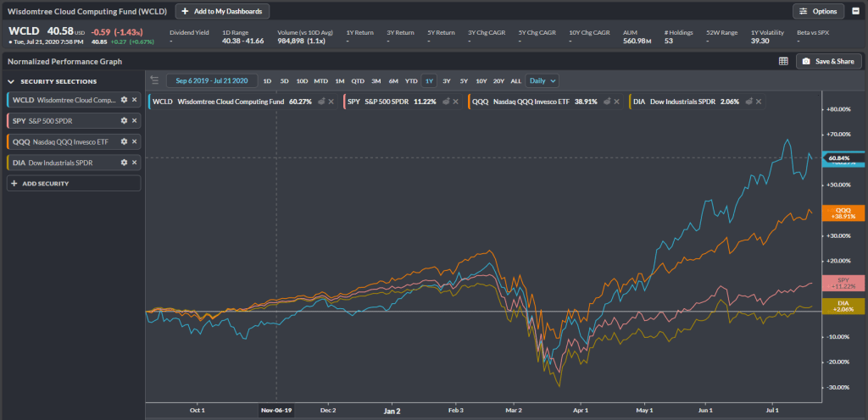Click the paint icon in WCLD chart legend
This screenshot has width=868, height=420.
pyautogui.click(x=321, y=102)
